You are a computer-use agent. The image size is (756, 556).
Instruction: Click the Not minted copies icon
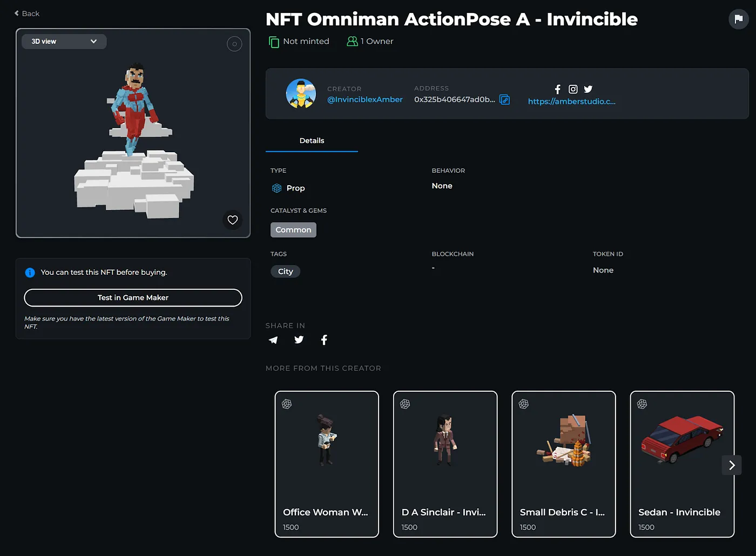coord(274,42)
